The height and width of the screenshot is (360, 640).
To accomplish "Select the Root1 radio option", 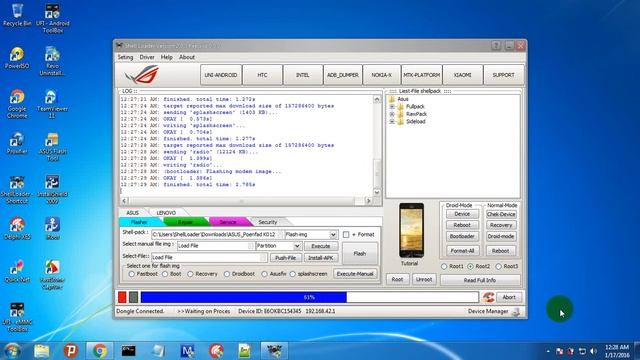I will (444, 267).
